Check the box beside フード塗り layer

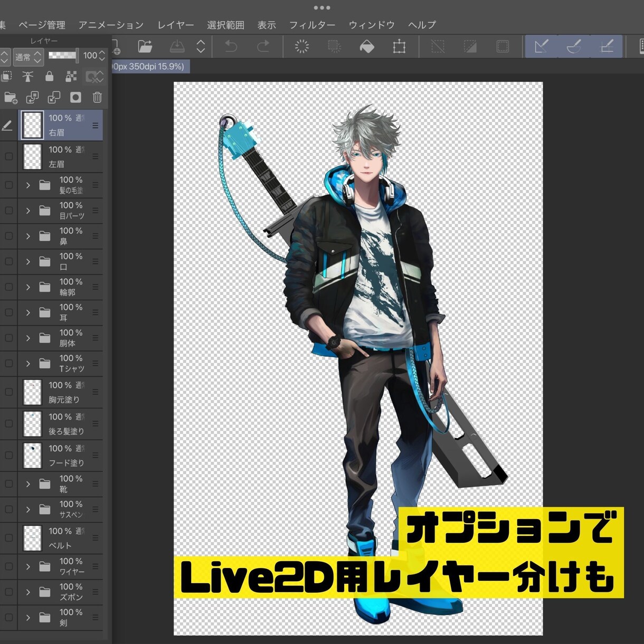coord(8,455)
